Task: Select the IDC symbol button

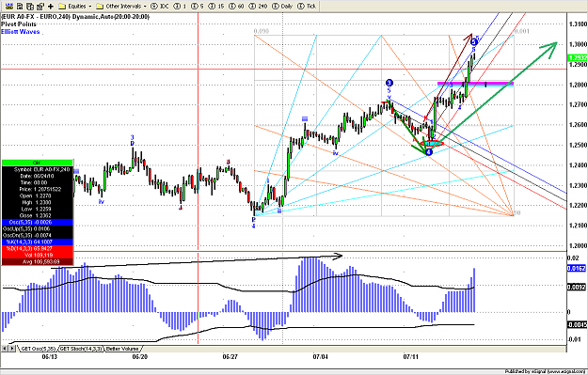Action: pos(160,6)
